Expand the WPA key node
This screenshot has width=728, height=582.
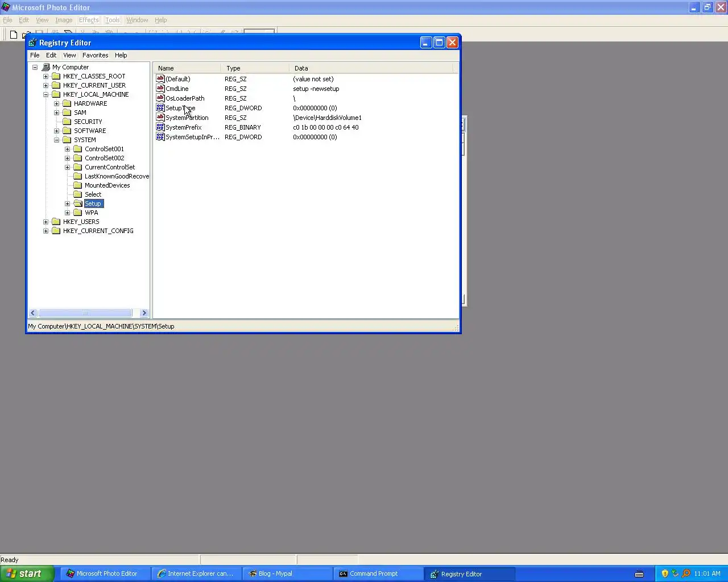[x=68, y=213]
